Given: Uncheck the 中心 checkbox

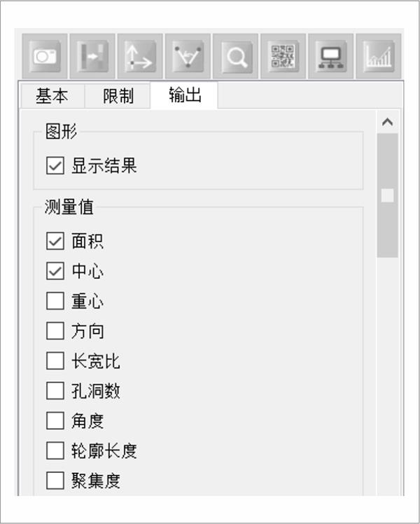Looking at the screenshot, I should pos(55,271).
